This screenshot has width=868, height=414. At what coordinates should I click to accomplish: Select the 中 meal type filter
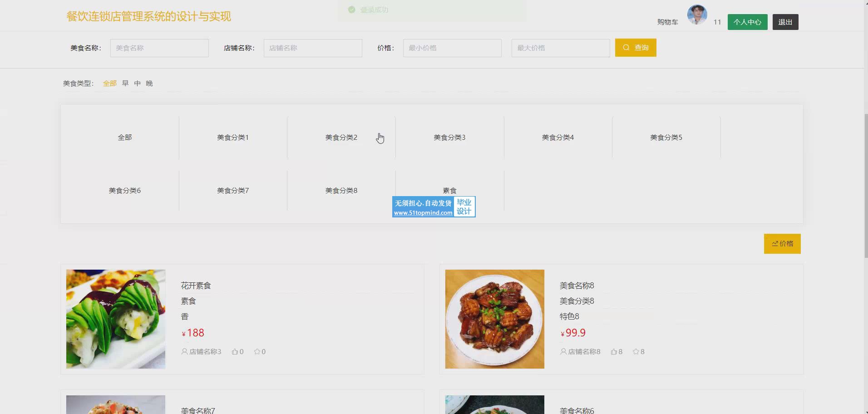point(137,84)
